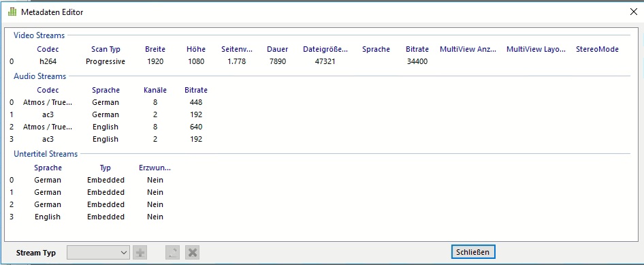Click the Dauer column header

pos(277,49)
